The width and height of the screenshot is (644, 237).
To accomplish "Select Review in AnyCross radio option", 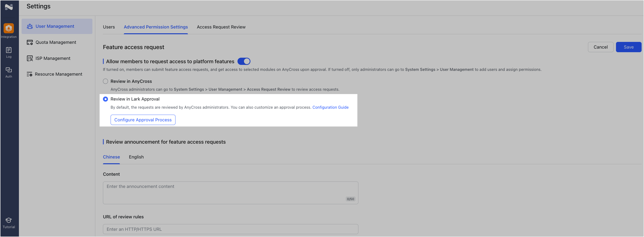I will point(106,81).
